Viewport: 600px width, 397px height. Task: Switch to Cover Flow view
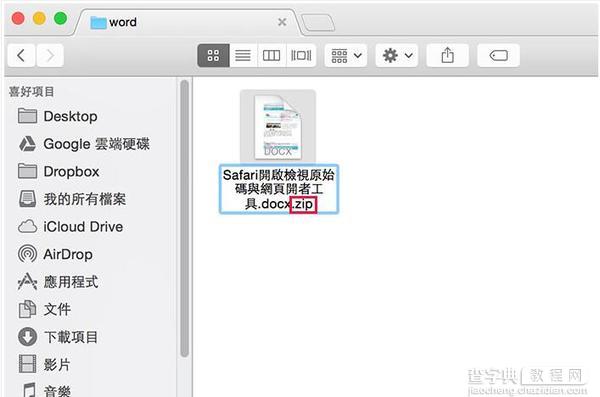(301, 56)
